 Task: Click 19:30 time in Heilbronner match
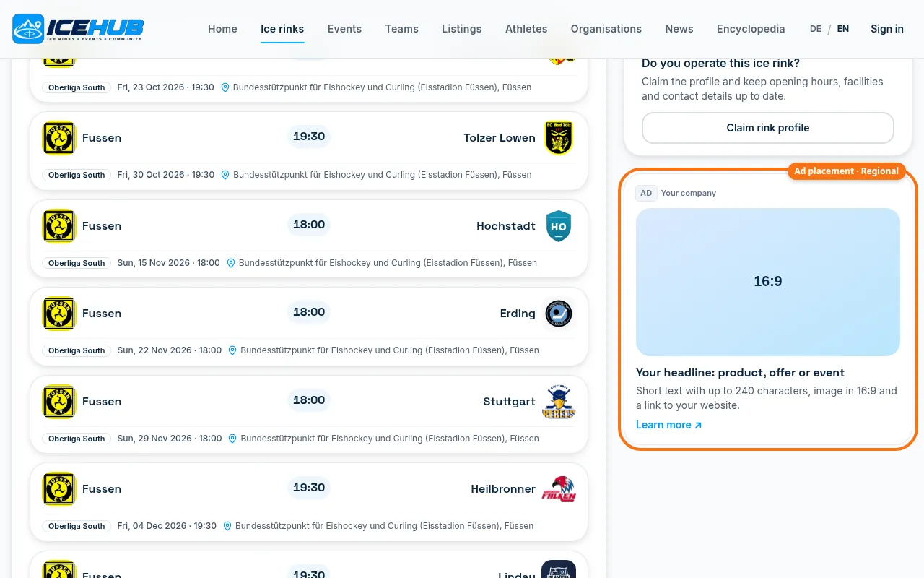(x=309, y=488)
